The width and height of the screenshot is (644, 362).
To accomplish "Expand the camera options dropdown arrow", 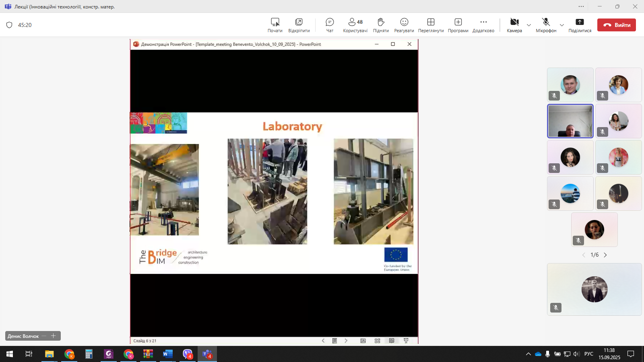I will click(x=529, y=25).
